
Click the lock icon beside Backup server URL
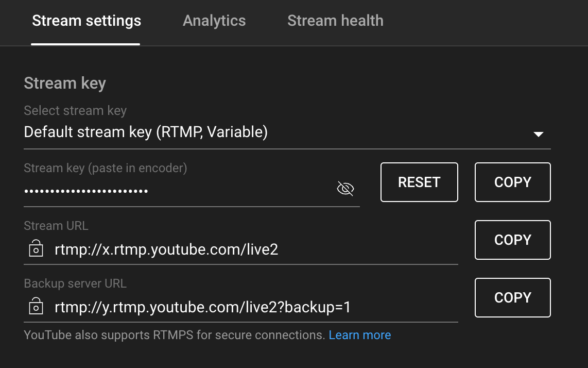pos(36,308)
